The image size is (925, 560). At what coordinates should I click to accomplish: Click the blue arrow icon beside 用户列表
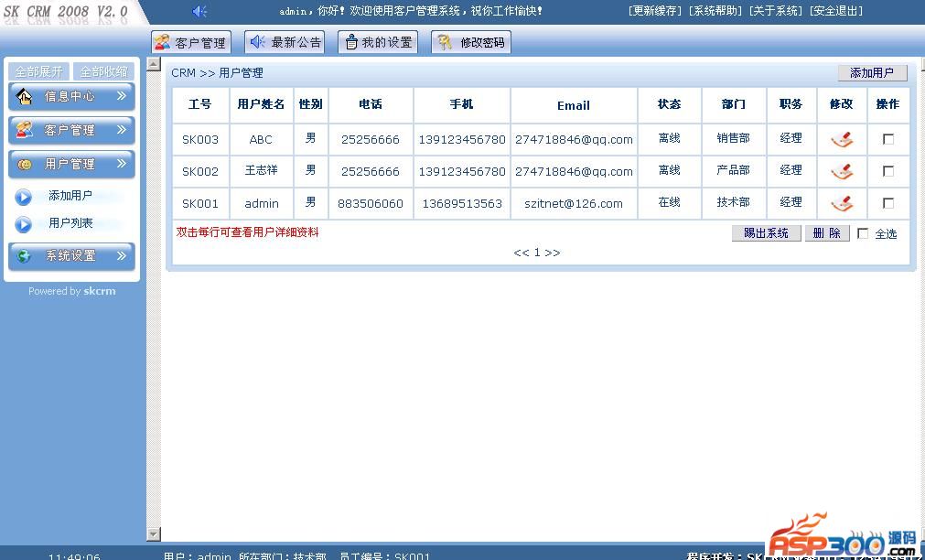pyautogui.click(x=23, y=224)
